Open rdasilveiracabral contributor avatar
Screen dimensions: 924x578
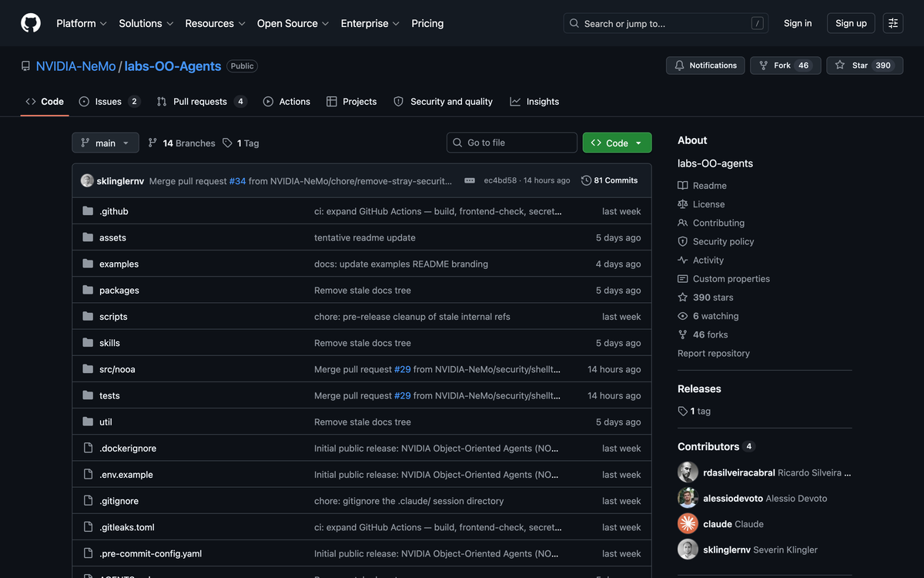(688, 472)
